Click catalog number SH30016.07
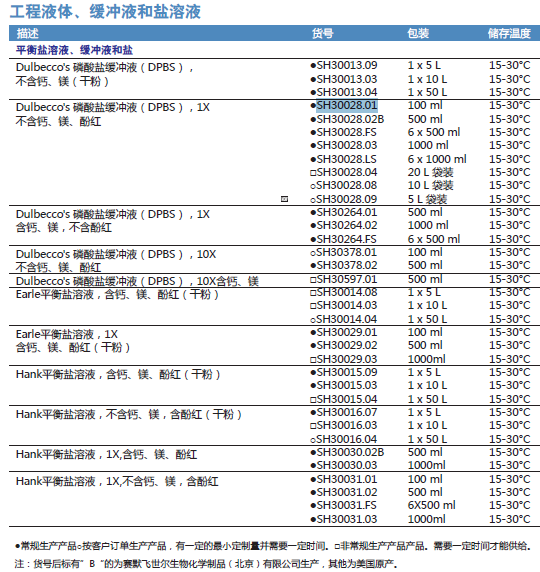Image resolution: width=540 pixels, height=572 pixels. click(x=347, y=412)
